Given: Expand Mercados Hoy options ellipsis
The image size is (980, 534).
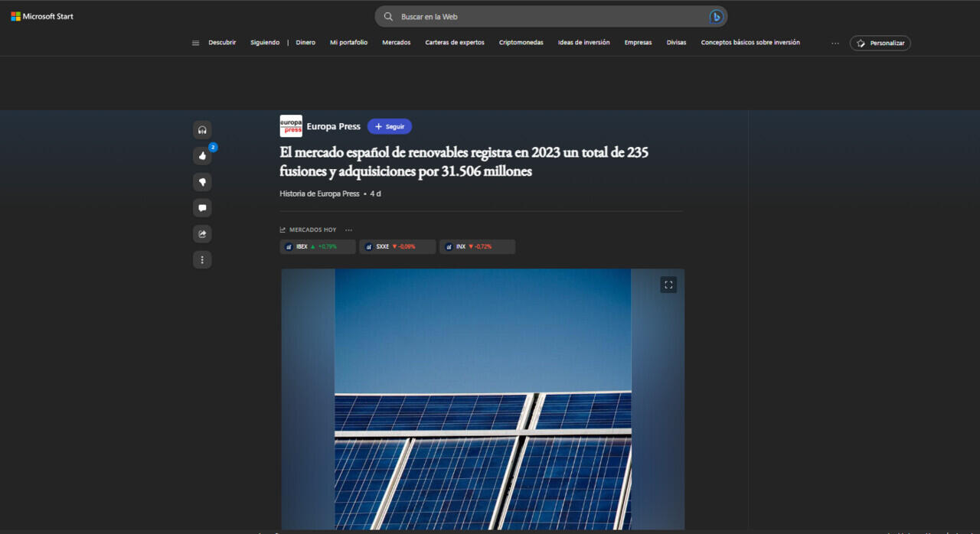Looking at the screenshot, I should [348, 230].
